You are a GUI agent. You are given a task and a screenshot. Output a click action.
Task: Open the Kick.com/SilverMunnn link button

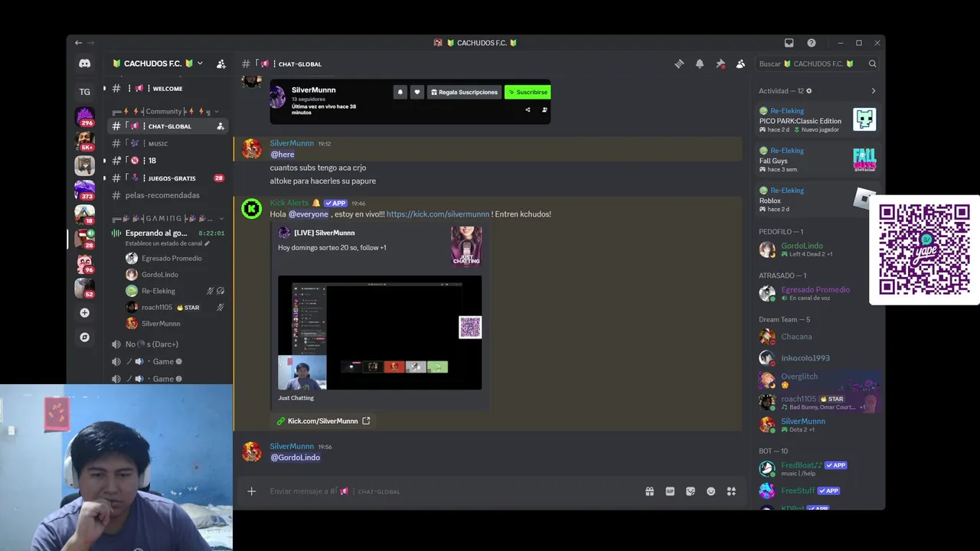323,421
